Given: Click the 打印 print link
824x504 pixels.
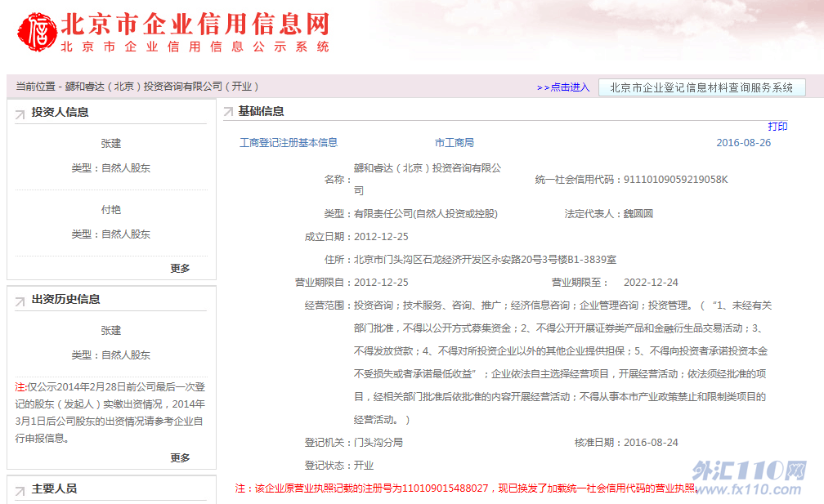Looking at the screenshot, I should (777, 126).
